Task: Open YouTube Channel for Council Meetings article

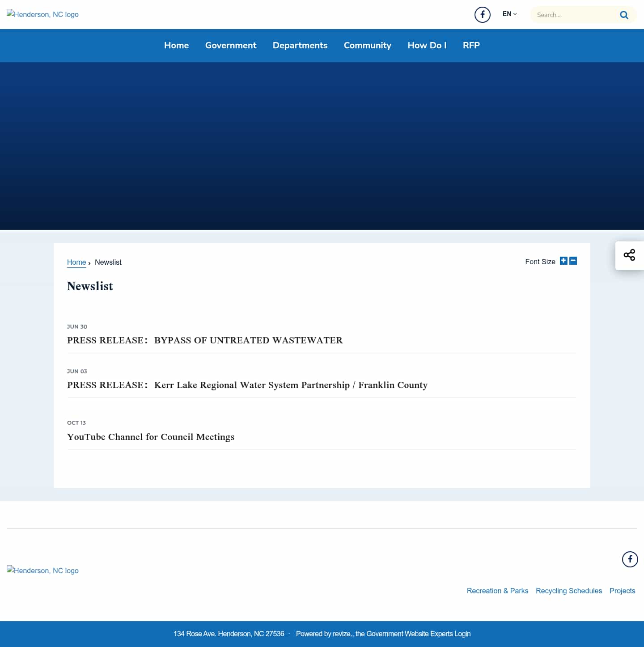Action: coord(151,437)
